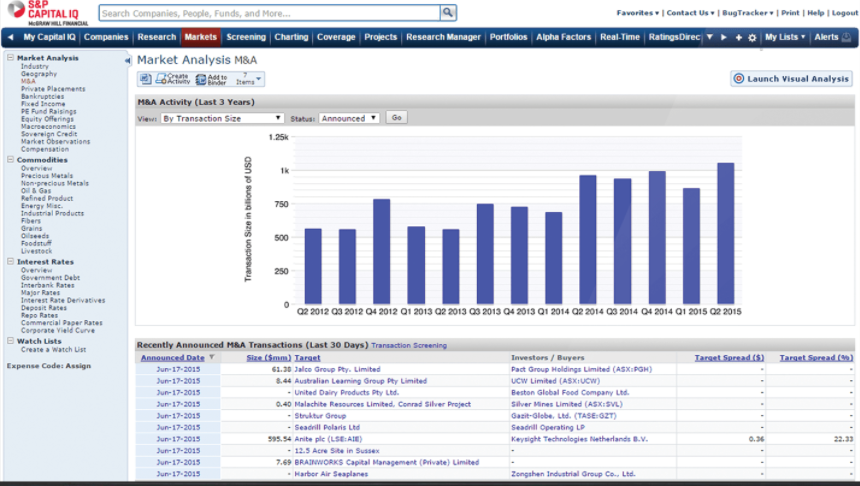Open the Transaction Screening link
The height and width of the screenshot is (486, 860).
click(x=409, y=345)
